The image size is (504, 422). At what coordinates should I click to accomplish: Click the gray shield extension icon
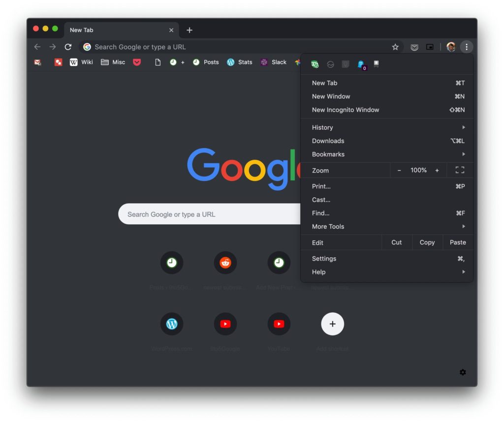click(346, 64)
